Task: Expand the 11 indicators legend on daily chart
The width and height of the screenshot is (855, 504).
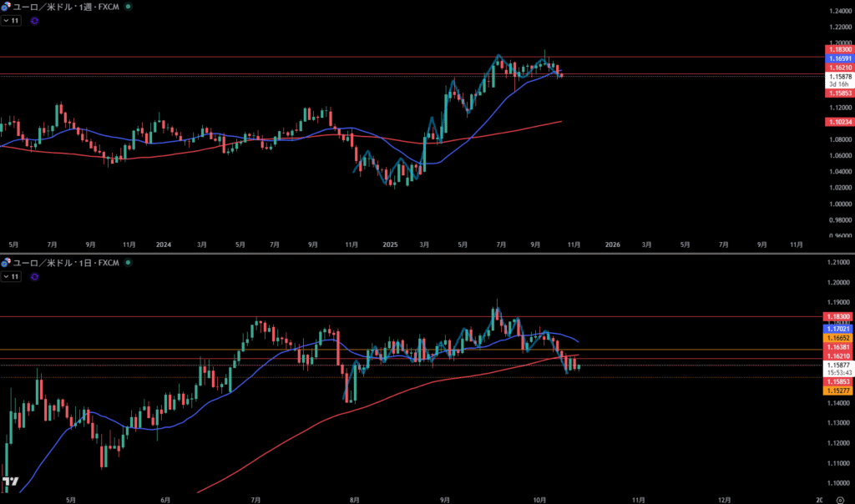Action: coord(12,275)
